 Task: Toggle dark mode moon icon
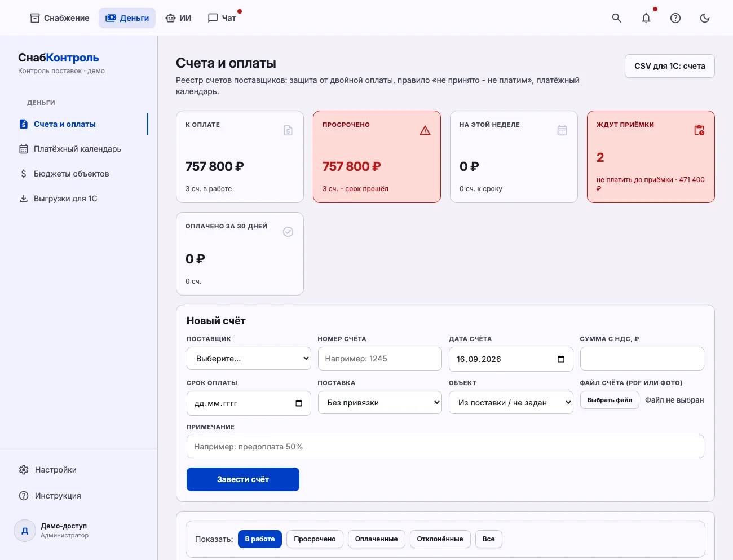[x=705, y=18]
